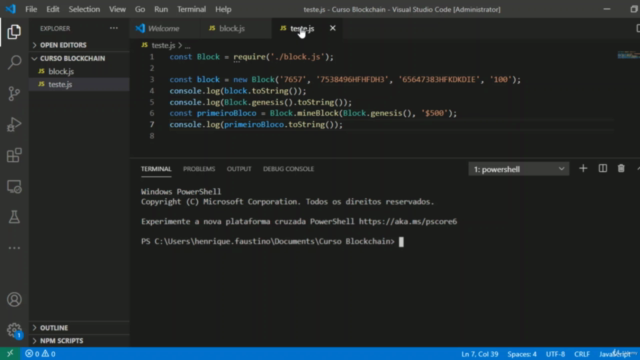Open the Run and Debug view icon
640x360 pixels.
[x=14, y=124]
